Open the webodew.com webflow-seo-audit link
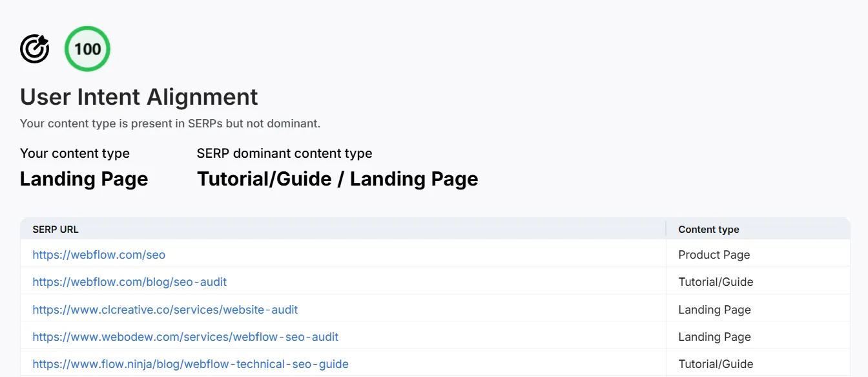Viewport: 868px width, 377px height. pyautogui.click(x=185, y=336)
